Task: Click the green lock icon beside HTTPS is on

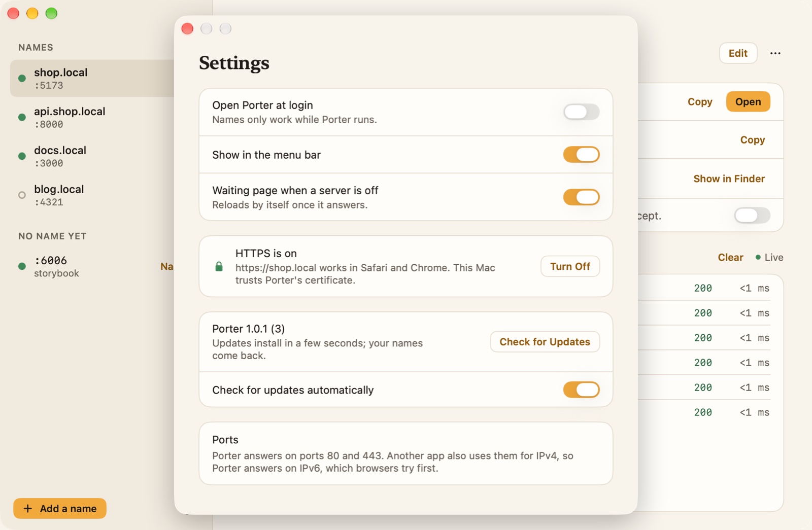Action: click(x=219, y=266)
